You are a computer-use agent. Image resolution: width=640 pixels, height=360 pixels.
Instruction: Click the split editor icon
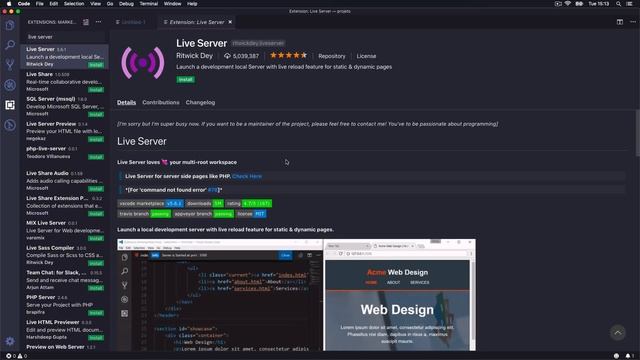click(x=620, y=22)
